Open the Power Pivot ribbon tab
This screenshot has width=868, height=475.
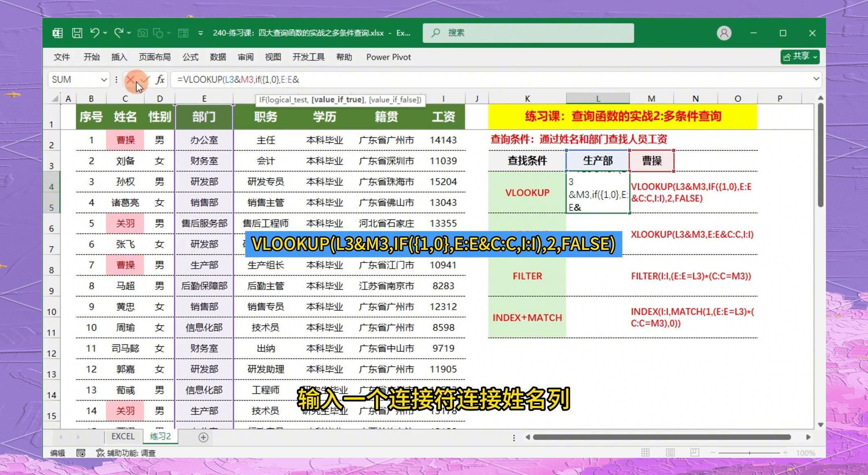click(388, 57)
